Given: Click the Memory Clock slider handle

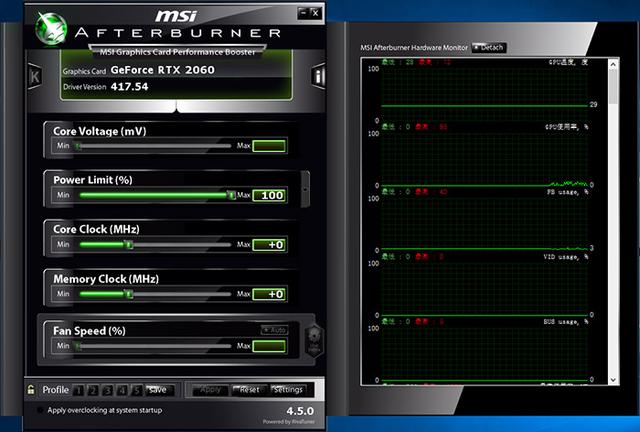Looking at the screenshot, I should [x=129, y=294].
